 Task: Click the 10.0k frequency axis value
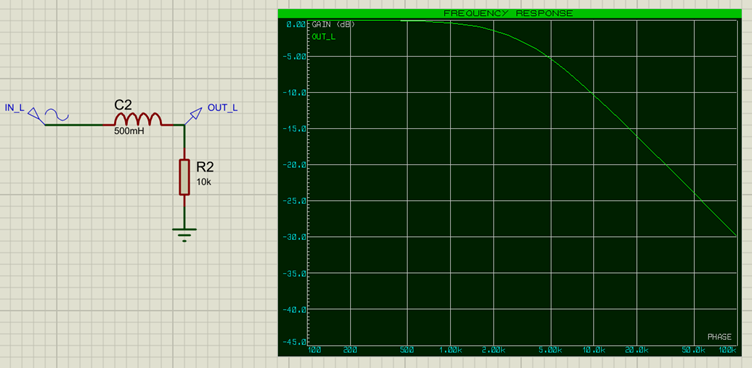[x=594, y=350]
